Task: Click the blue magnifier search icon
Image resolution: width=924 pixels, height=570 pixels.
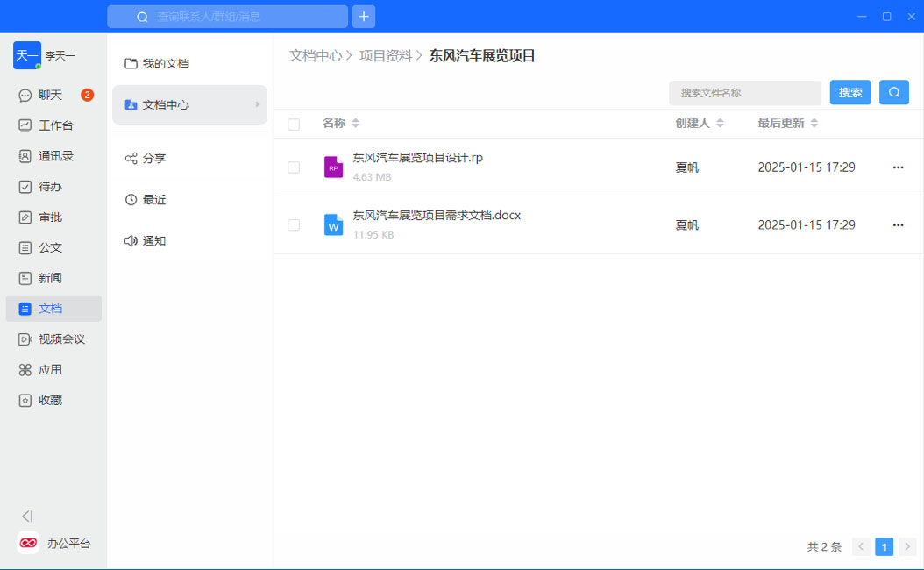Action: (893, 92)
